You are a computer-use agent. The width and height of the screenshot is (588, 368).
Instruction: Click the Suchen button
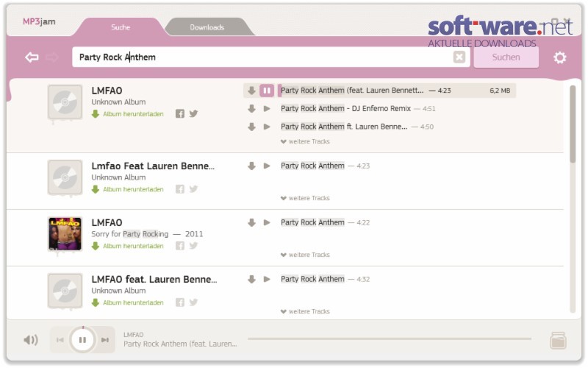506,57
